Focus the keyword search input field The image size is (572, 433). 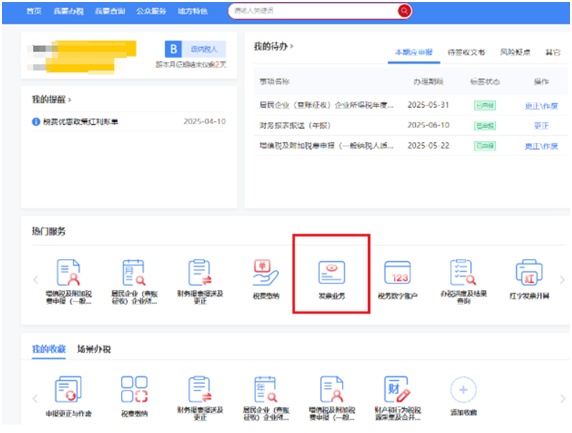[314, 11]
